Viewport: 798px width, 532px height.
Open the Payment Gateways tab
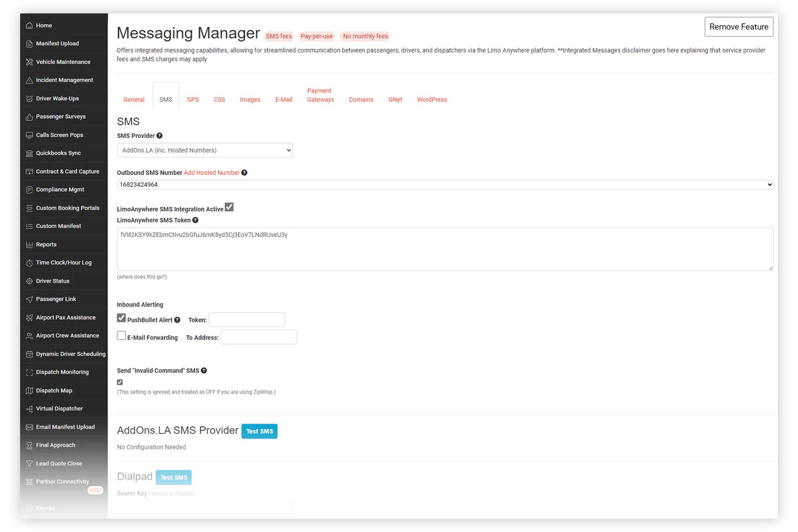[x=320, y=96]
